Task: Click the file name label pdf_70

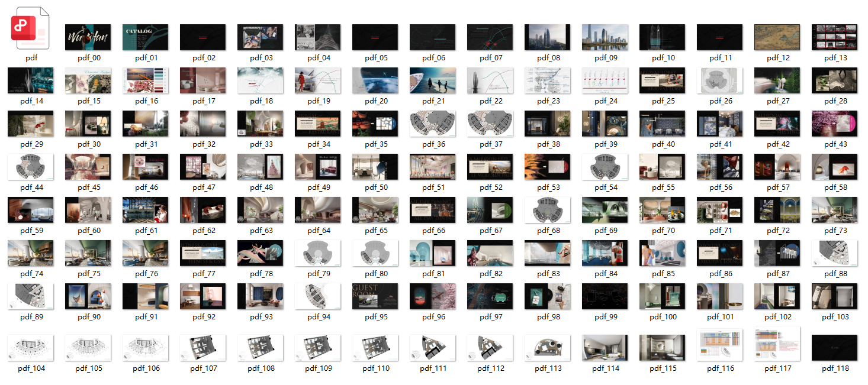Action: coord(663,231)
